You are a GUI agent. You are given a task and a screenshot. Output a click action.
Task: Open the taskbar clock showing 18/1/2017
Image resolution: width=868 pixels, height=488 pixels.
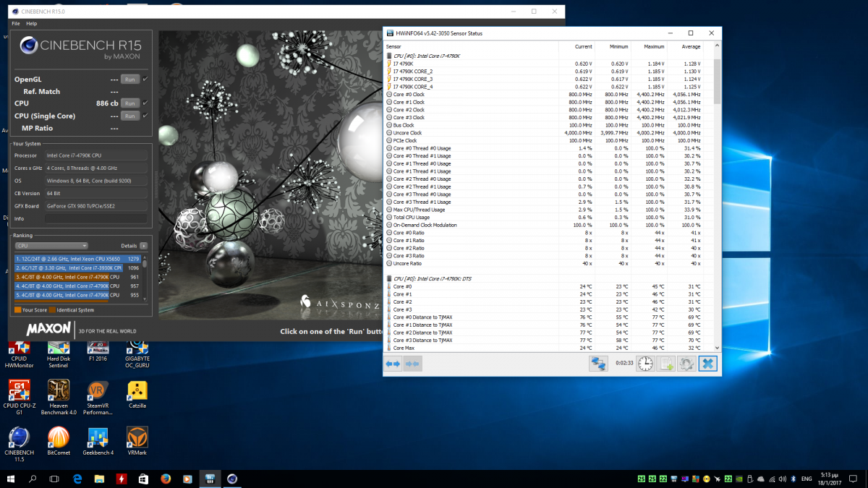(x=829, y=479)
